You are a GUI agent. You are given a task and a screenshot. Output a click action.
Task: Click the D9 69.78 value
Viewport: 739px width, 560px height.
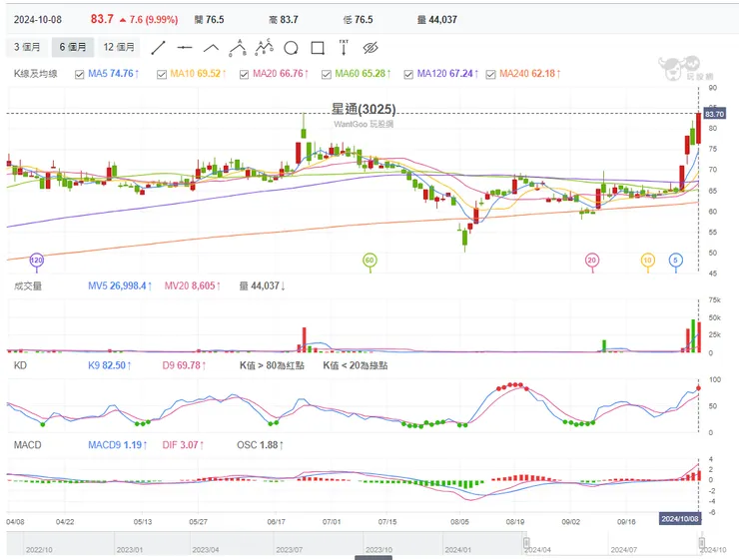click(184, 365)
